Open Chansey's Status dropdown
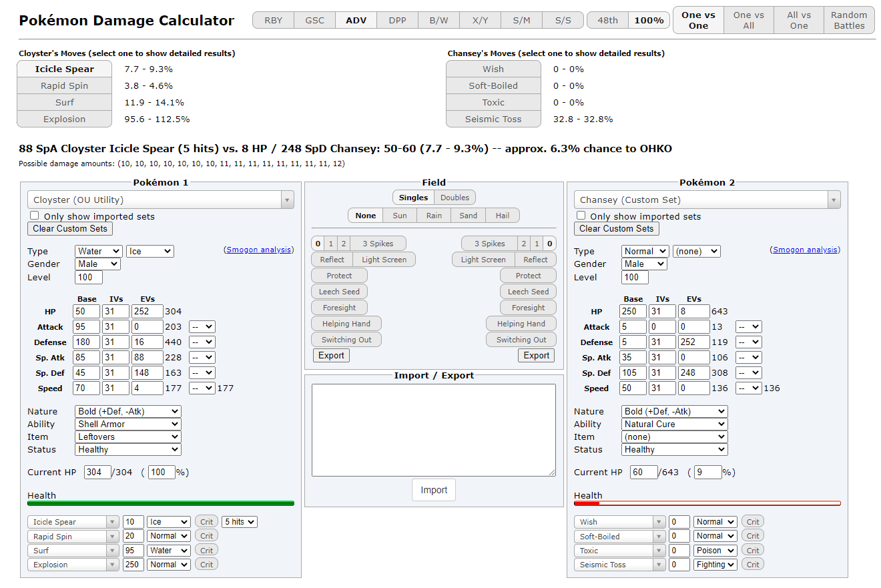 click(x=674, y=449)
